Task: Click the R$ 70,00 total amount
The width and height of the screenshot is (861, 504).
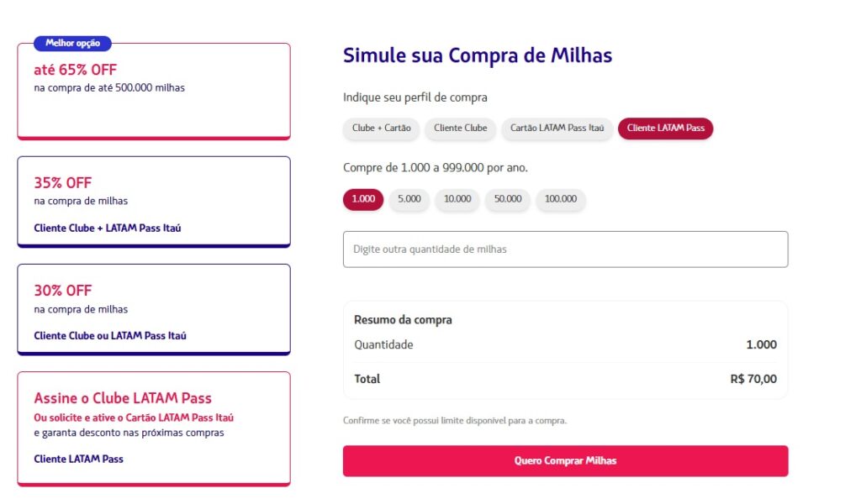Action: click(753, 379)
